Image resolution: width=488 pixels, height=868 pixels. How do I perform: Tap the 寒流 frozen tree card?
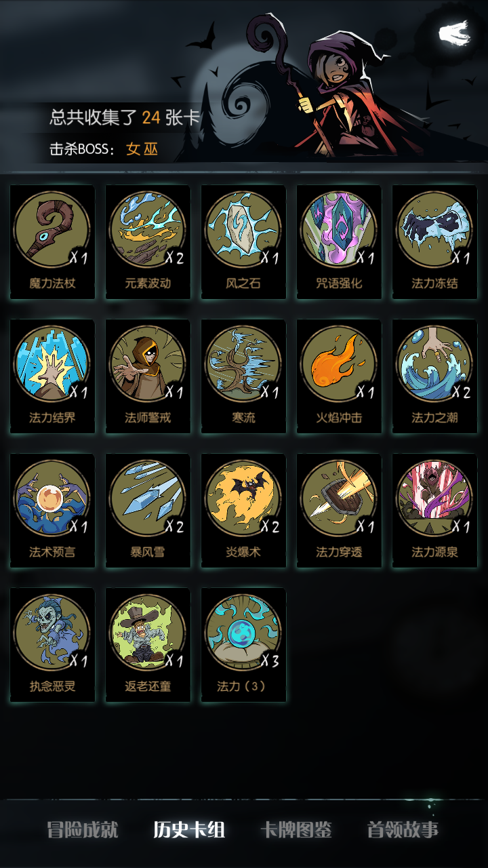tap(243, 376)
